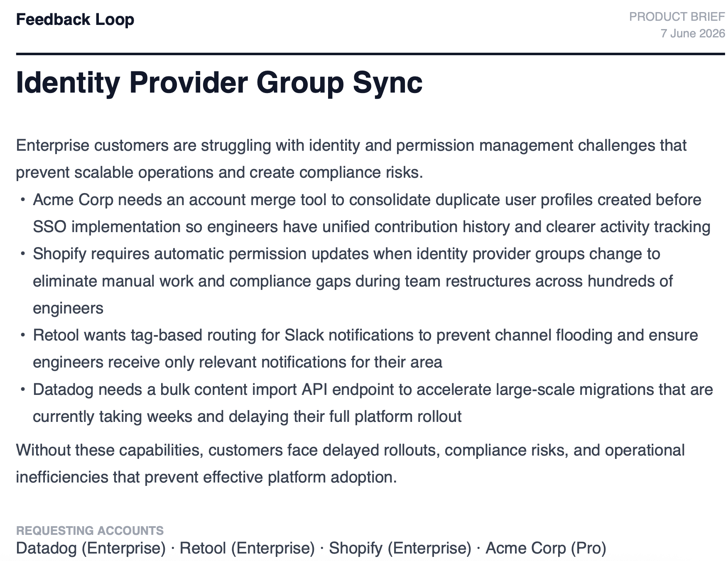The image size is (728, 561).
Task: Click the Feedback Loop header title
Action: point(75,20)
